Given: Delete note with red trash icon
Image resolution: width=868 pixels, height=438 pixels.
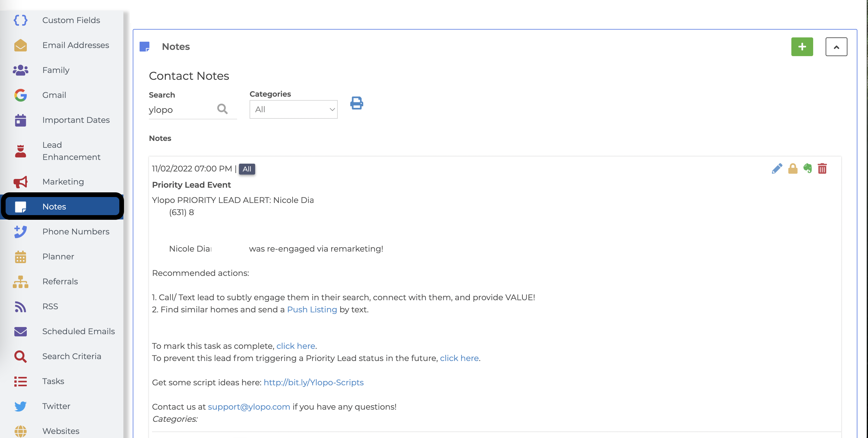Looking at the screenshot, I should pyautogui.click(x=822, y=169).
